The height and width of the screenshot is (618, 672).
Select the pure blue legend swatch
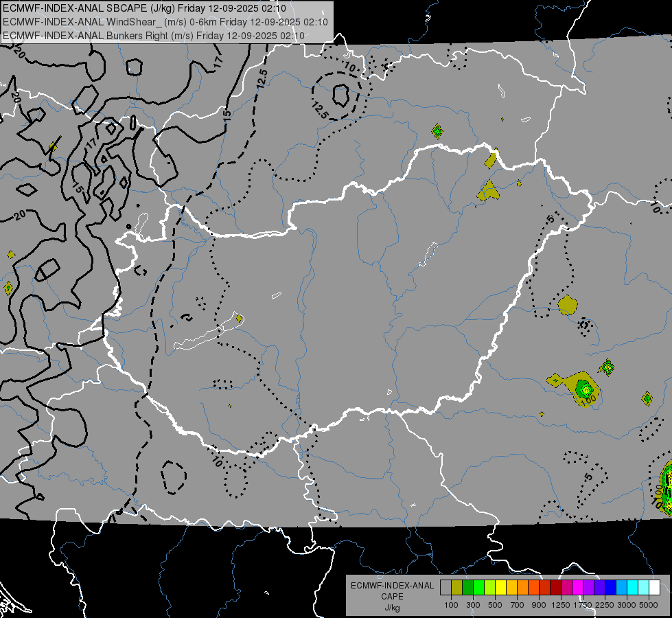pyautogui.click(x=611, y=588)
